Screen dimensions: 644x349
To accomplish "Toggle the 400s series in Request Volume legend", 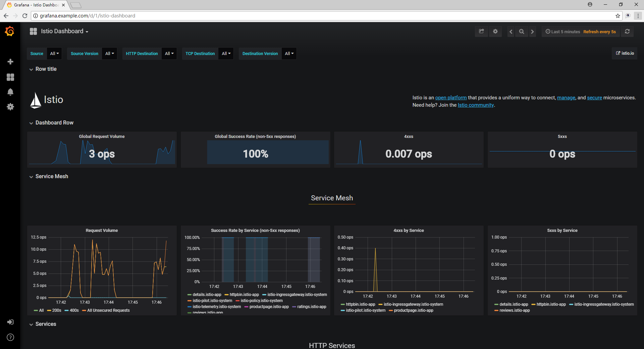I will coord(74,310).
